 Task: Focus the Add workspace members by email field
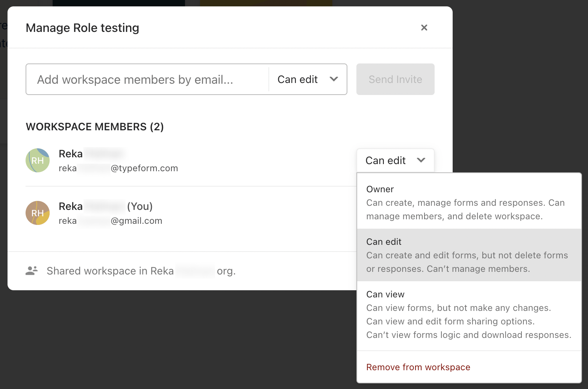[147, 79]
